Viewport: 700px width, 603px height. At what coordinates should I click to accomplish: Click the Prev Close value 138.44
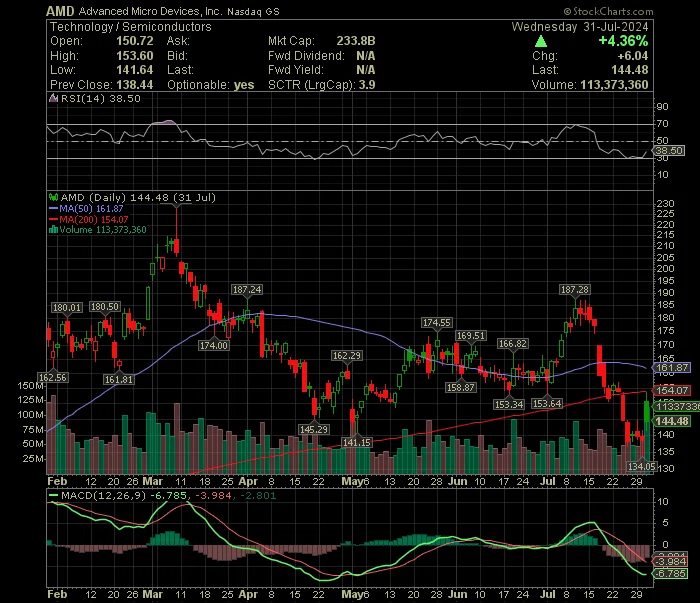click(134, 85)
